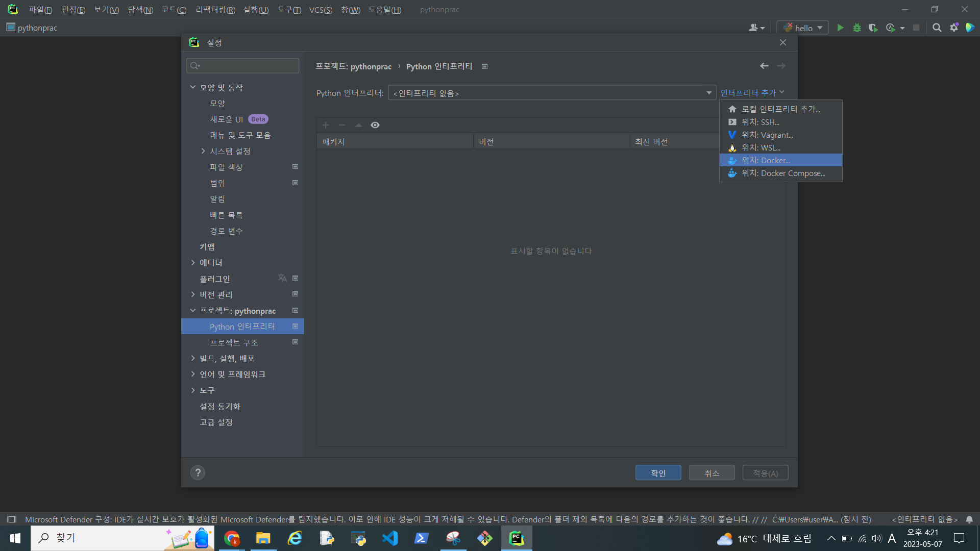Viewport: 980px width, 551px height.
Task: Click the interpreter widget in the status bar
Action: pyautogui.click(x=924, y=519)
